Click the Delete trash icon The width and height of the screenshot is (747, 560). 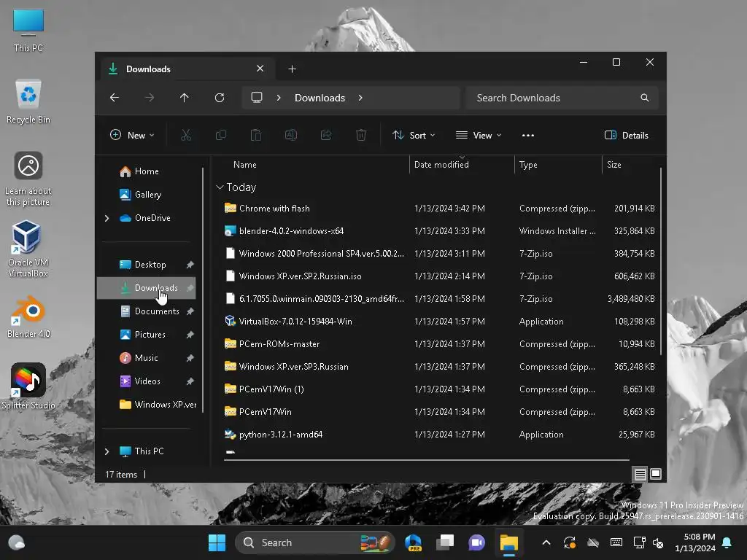click(x=361, y=135)
